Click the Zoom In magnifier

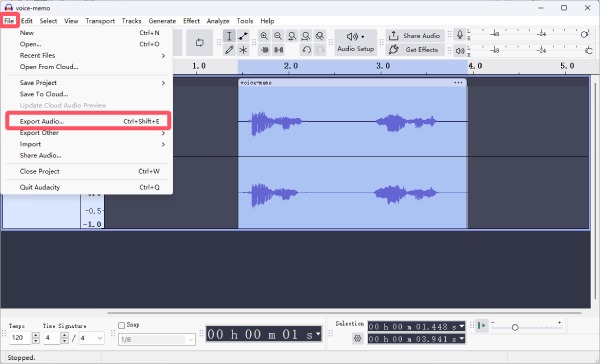coord(264,36)
